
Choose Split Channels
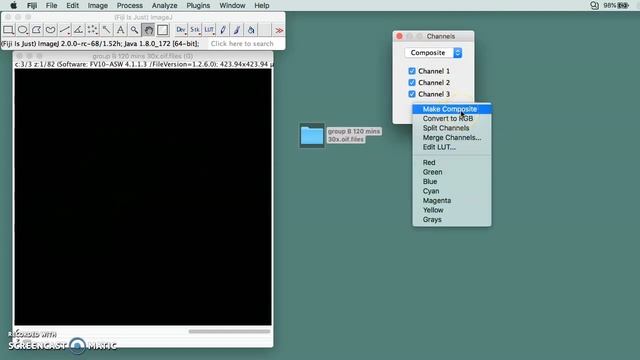tap(452, 128)
